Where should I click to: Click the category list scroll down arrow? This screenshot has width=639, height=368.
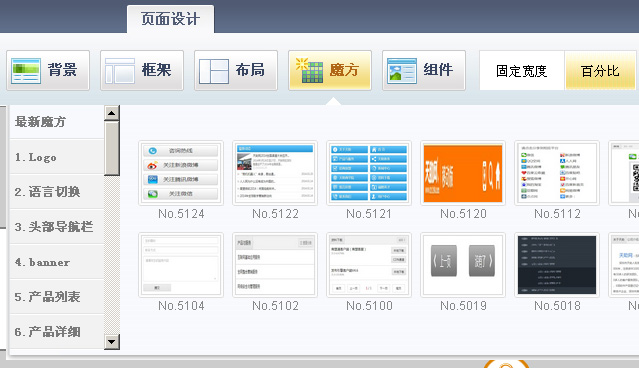click(x=112, y=342)
